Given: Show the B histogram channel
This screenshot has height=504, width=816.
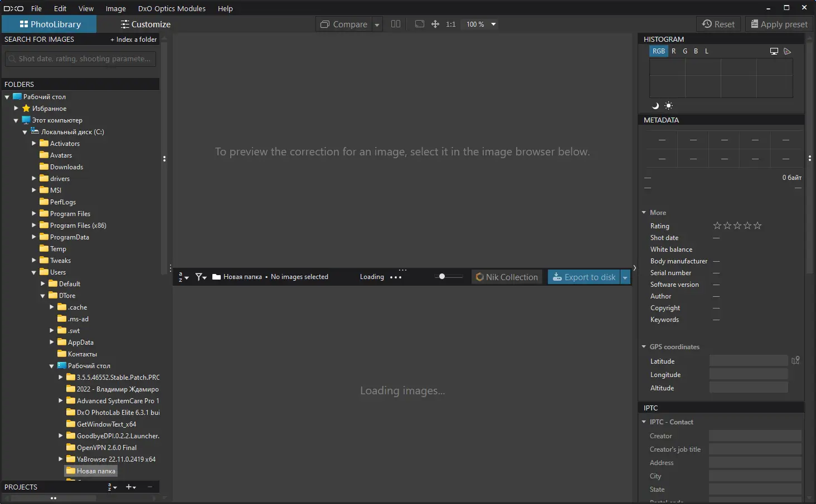Looking at the screenshot, I should 696,51.
